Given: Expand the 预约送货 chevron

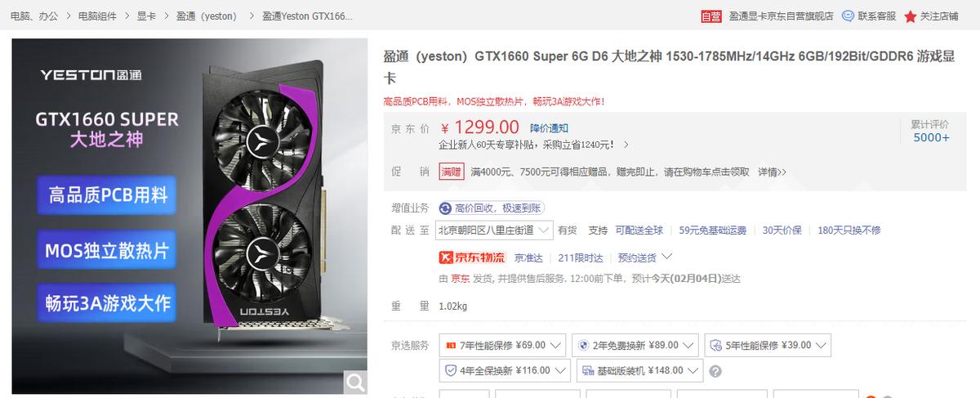Looking at the screenshot, I should (x=666, y=257).
